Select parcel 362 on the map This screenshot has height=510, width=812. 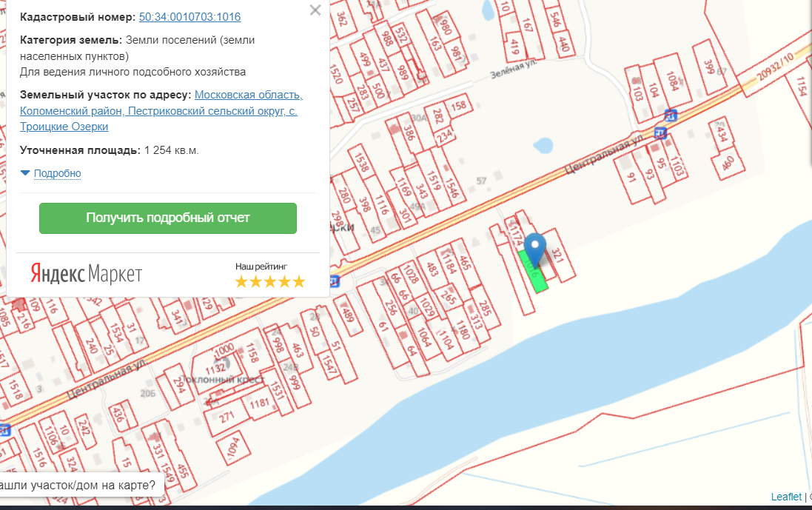343,19
